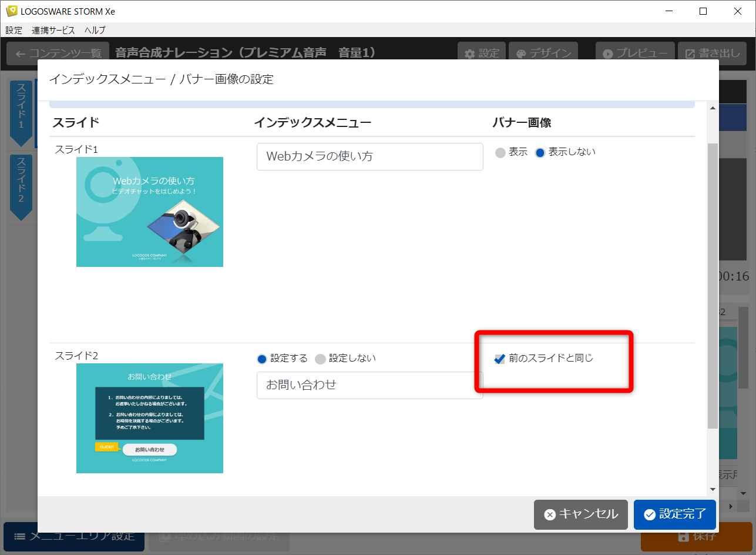Click the checkmark icon on 設定完了 button
756x555 pixels.
[649, 514]
